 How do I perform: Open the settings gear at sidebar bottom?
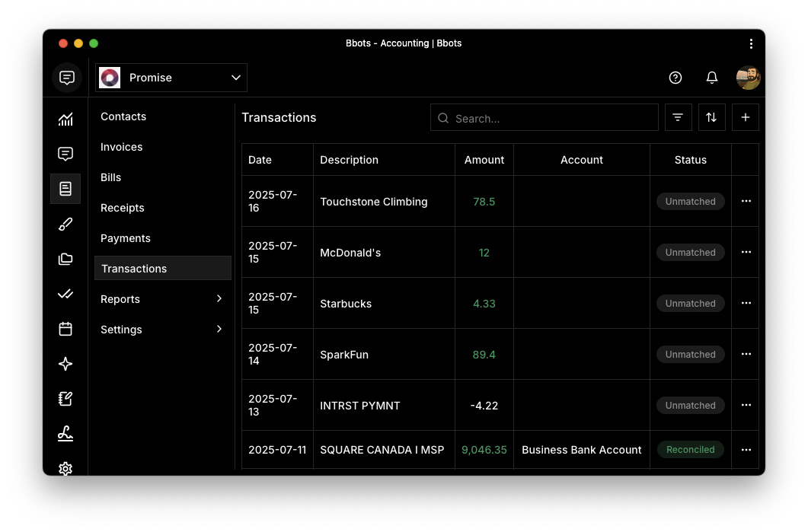pos(65,468)
